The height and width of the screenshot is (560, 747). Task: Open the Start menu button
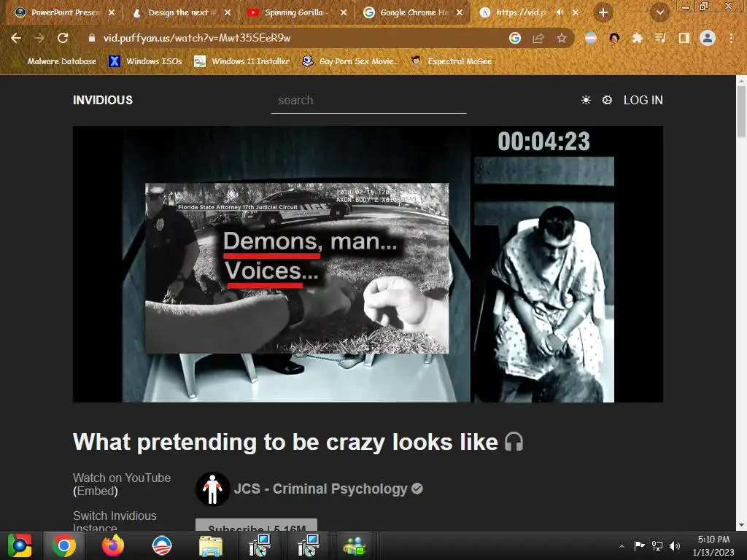tap(19, 545)
